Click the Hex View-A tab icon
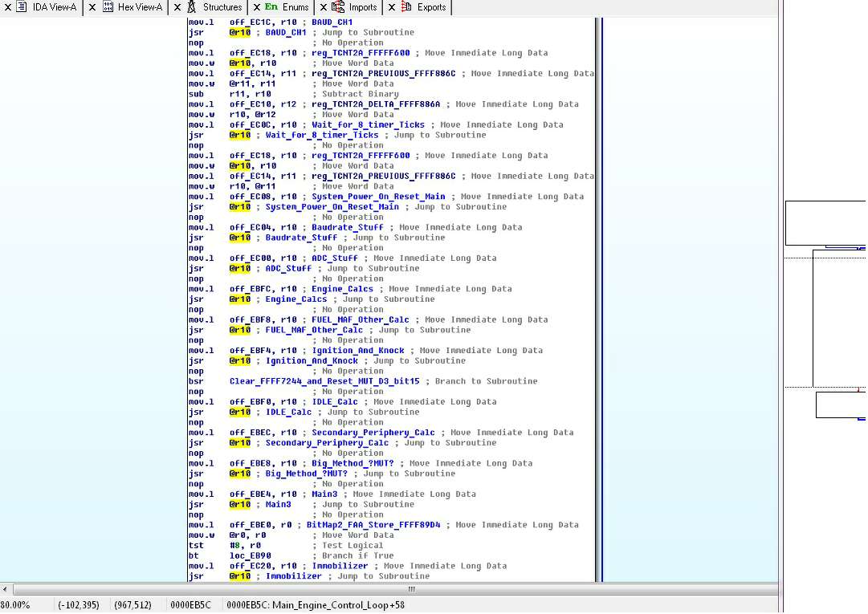868x614 pixels. click(x=108, y=7)
